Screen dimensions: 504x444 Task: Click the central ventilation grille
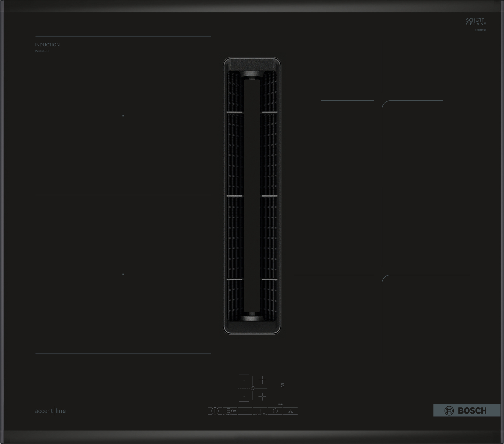252,196
